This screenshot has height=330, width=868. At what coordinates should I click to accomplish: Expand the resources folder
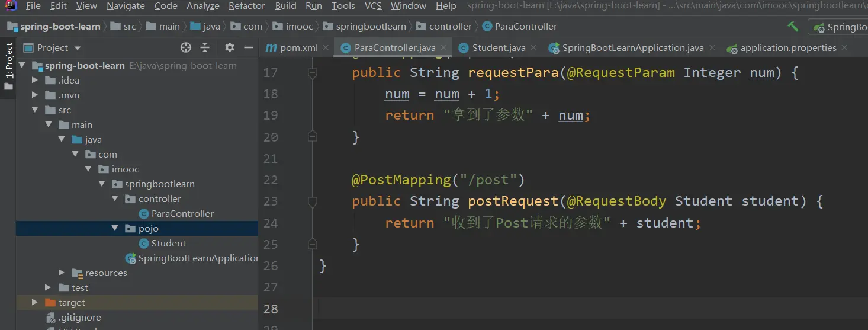tap(62, 273)
